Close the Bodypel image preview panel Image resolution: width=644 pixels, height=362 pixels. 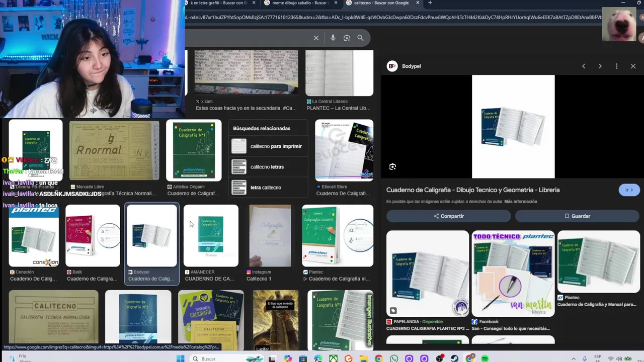(633, 66)
